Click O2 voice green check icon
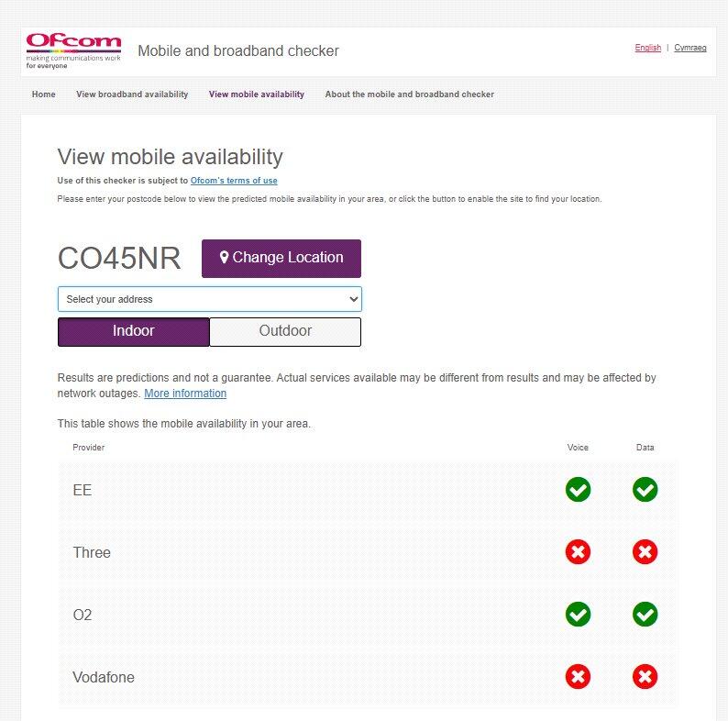The image size is (728, 721). [578, 615]
